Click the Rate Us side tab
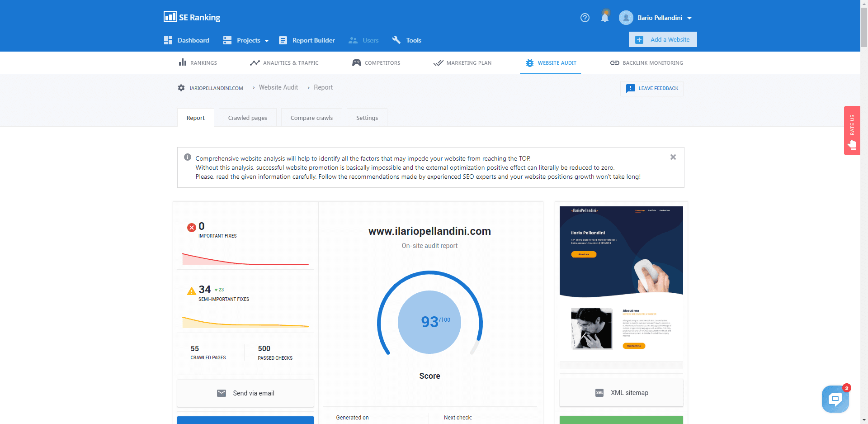This screenshot has height=424, width=868. pyautogui.click(x=852, y=131)
